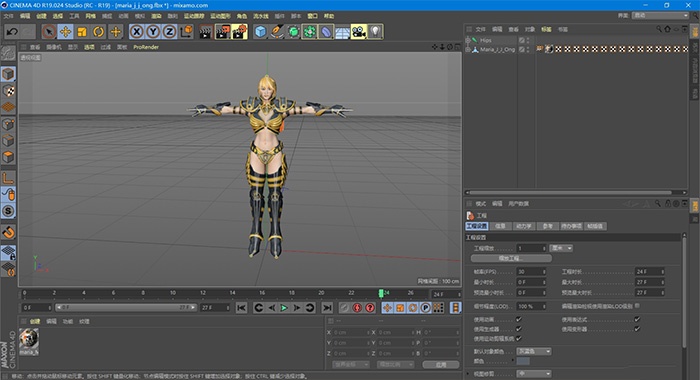This screenshot has height=380, width=700.
Task: Uncheck the Use Expressions checkbox
Action: point(637,319)
